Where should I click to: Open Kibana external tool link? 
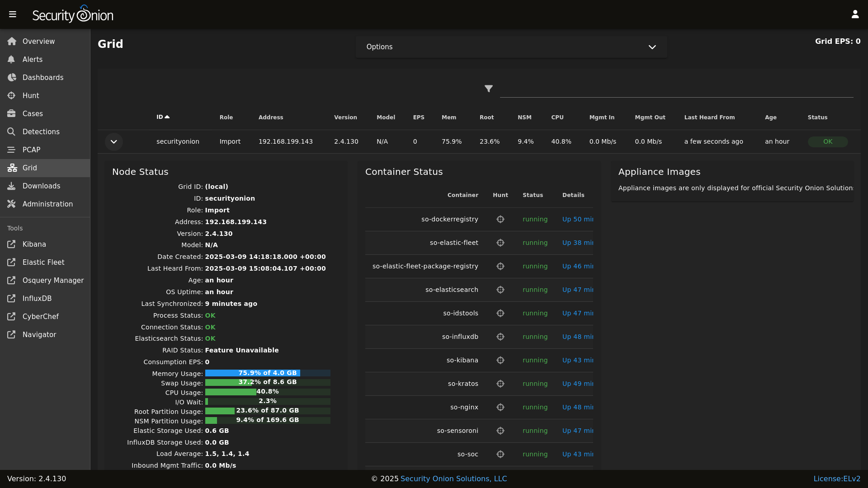tap(34, 244)
